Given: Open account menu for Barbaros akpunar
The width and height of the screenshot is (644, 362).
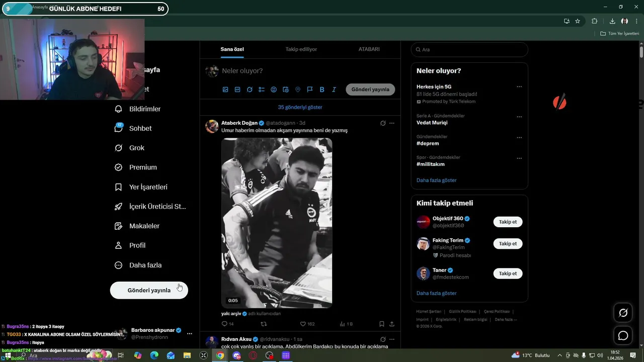Looking at the screenshot, I should click(x=190, y=333).
